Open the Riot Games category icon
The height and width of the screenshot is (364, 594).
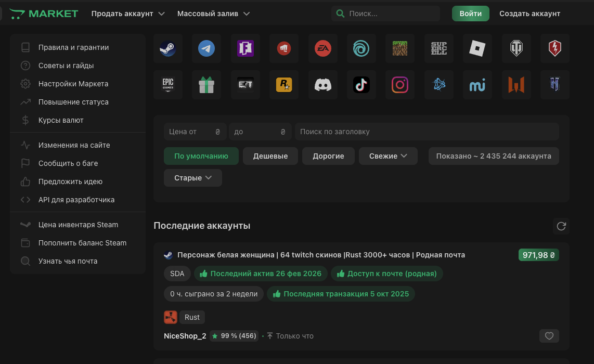point(284,48)
